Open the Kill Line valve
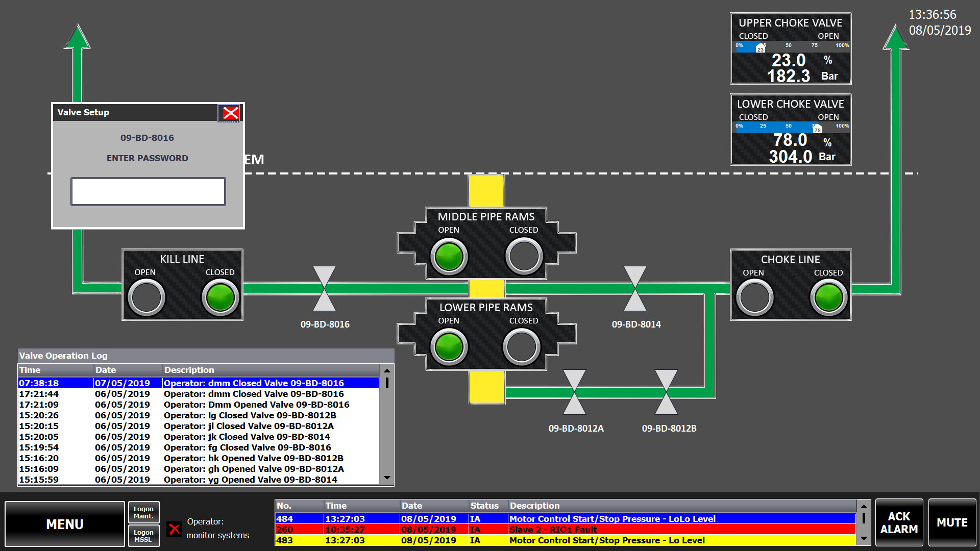 pos(145,297)
